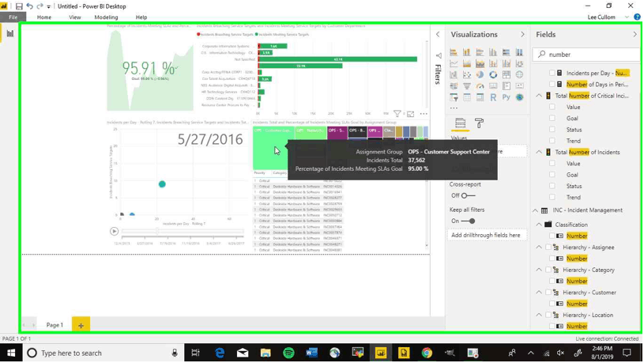This screenshot has height=363, width=644.
Task: Select the Gauge visual
Action: (x=480, y=86)
